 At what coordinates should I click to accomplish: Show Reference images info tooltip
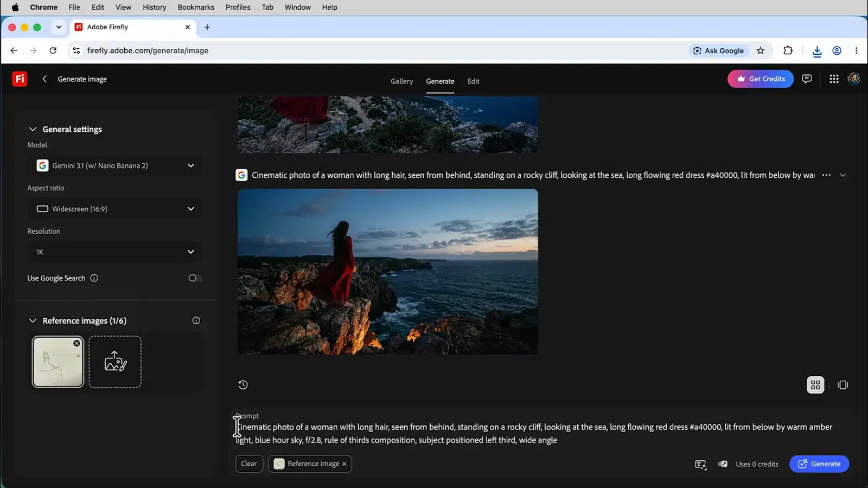coord(196,320)
